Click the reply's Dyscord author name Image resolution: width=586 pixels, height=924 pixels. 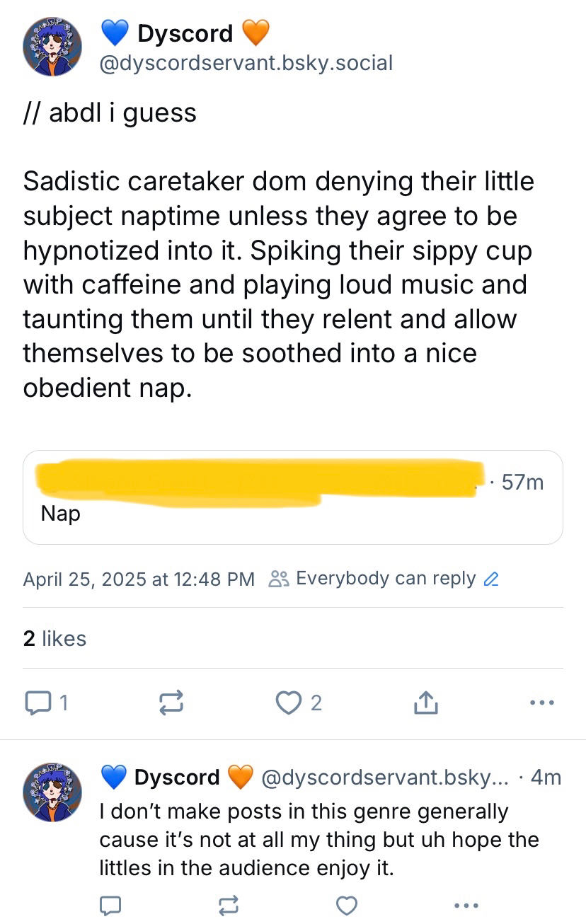tap(177, 778)
